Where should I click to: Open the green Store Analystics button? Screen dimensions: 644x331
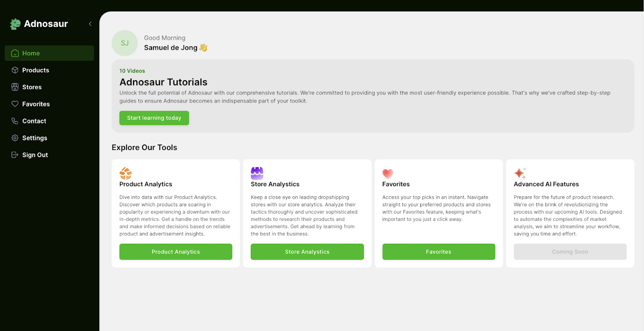[307, 252]
